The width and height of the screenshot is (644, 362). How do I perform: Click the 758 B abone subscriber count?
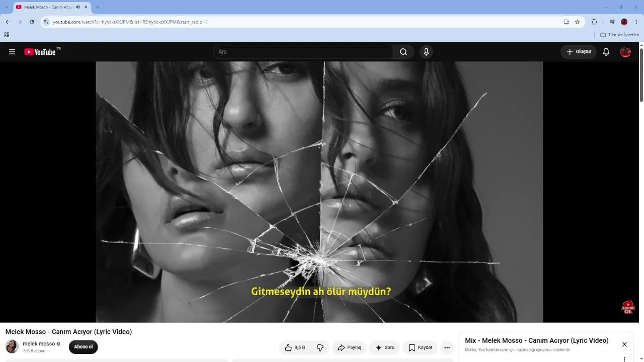tap(34, 351)
